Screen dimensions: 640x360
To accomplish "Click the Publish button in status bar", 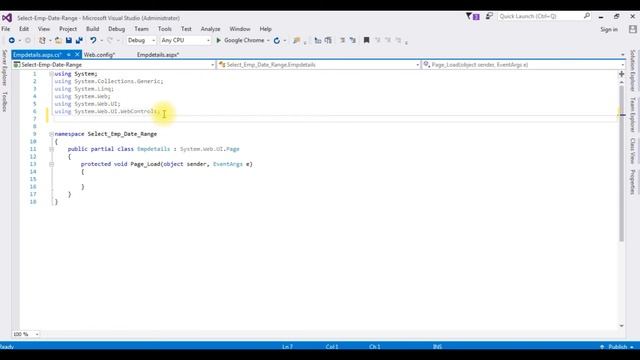I will click(x=617, y=347).
